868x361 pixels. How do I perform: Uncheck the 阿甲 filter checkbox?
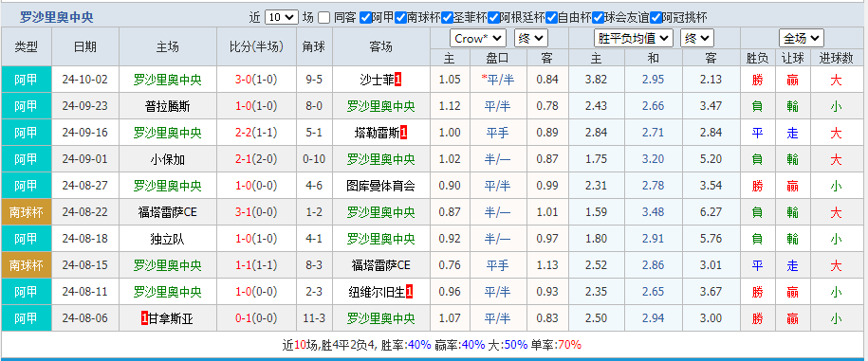point(365,18)
